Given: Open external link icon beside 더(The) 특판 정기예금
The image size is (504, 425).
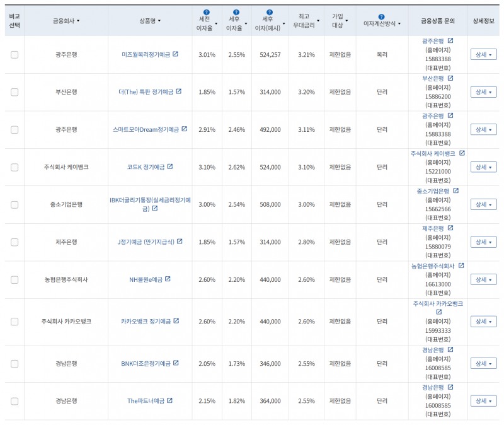Looking at the screenshot, I should 179,91.
